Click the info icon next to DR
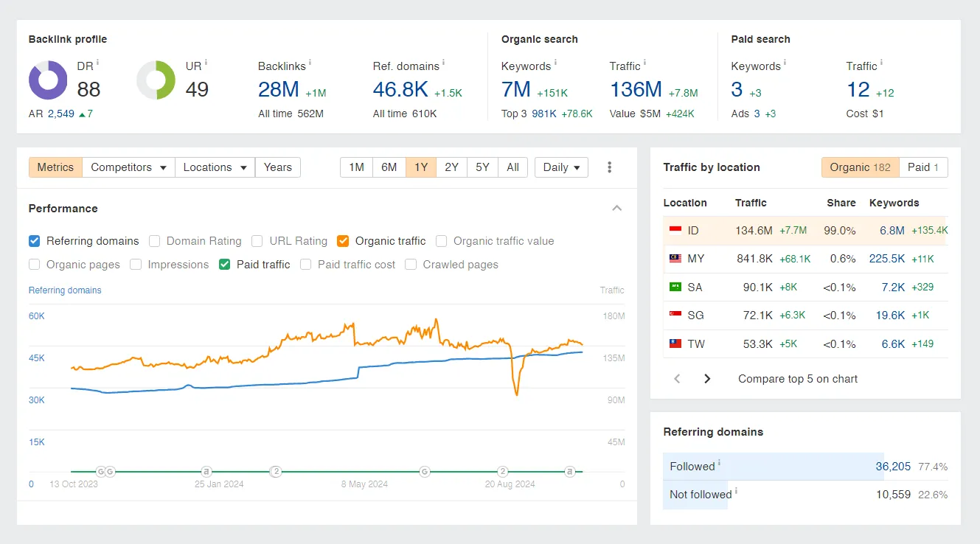The width and height of the screenshot is (980, 544). click(98, 63)
